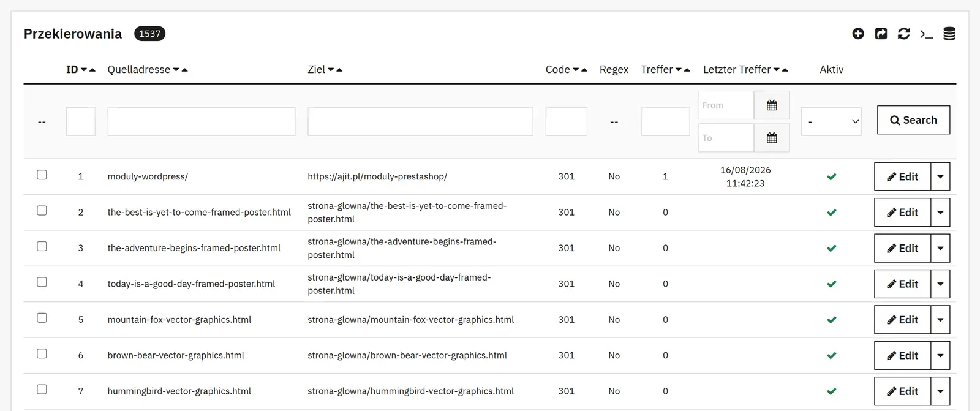Toggle active checkmark for redirect ID 3

click(832, 248)
